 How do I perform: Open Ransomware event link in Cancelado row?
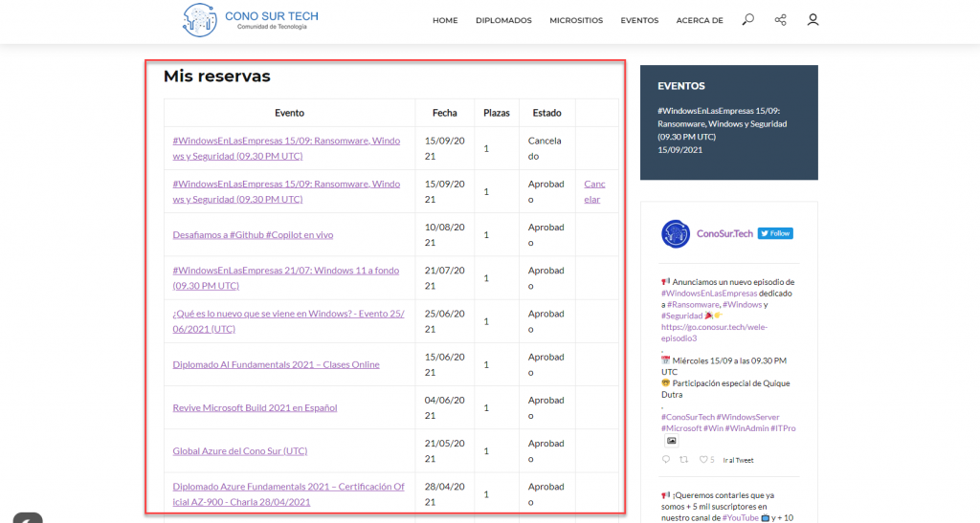286,148
